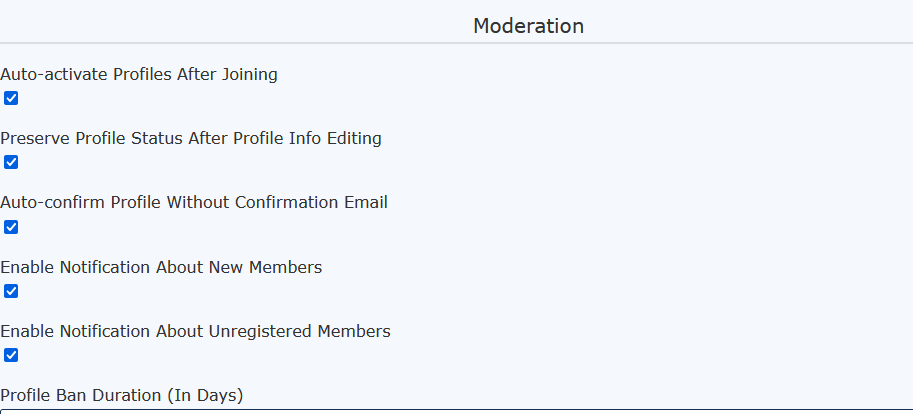Click the Profile Ban Duration (In Days) label
This screenshot has height=414, width=913.
121,395
